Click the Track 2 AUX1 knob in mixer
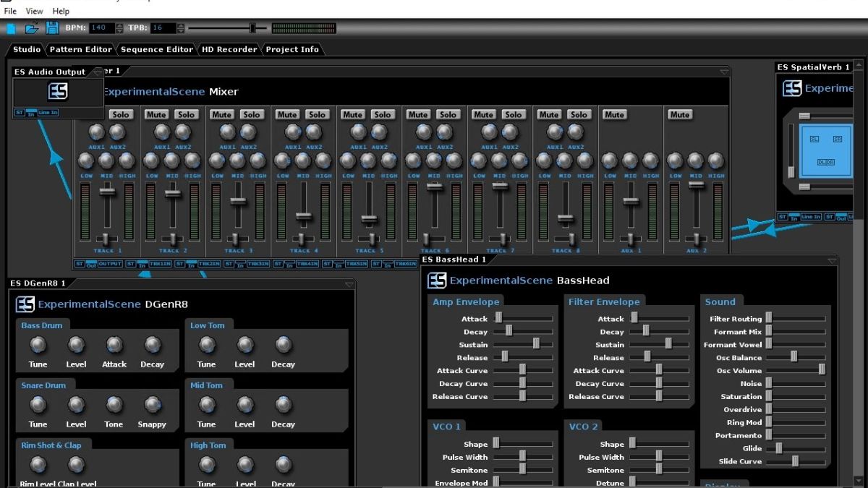868x488 pixels. (x=163, y=132)
